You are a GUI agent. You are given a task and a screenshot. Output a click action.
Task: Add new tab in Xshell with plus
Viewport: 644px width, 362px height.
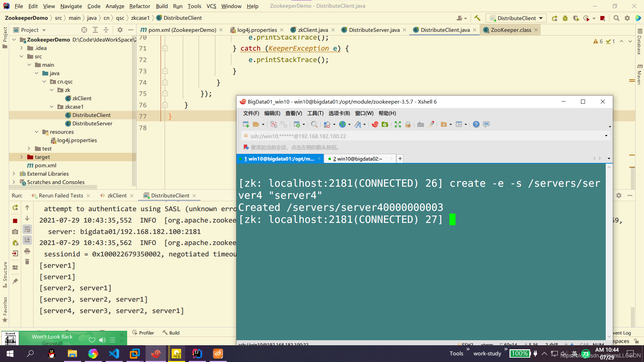[x=400, y=159]
